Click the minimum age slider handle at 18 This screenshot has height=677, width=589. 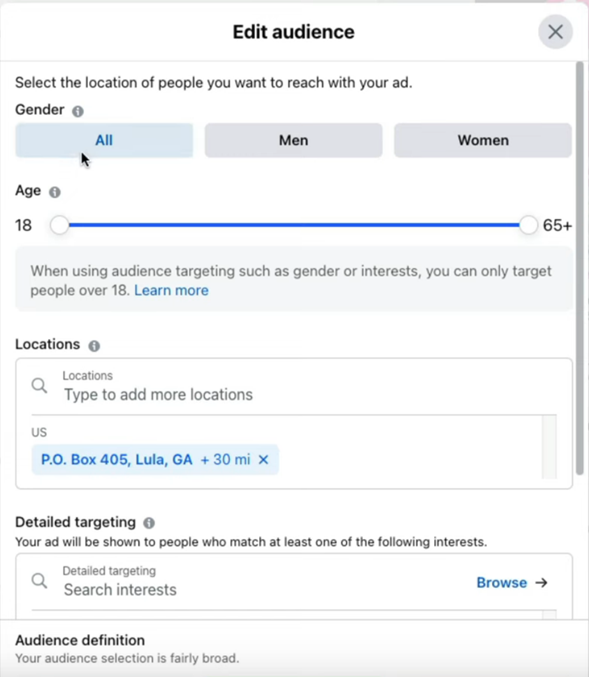(59, 225)
